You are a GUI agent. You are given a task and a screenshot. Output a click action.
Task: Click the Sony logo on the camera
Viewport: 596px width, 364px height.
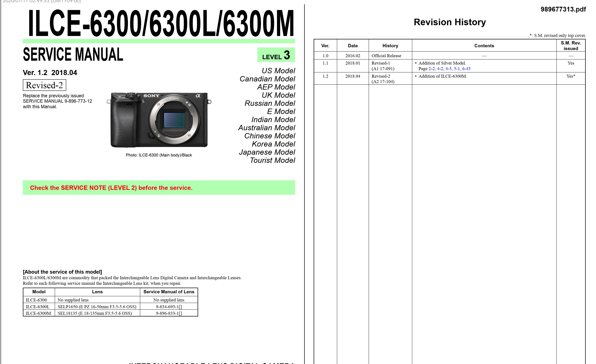coord(151,96)
